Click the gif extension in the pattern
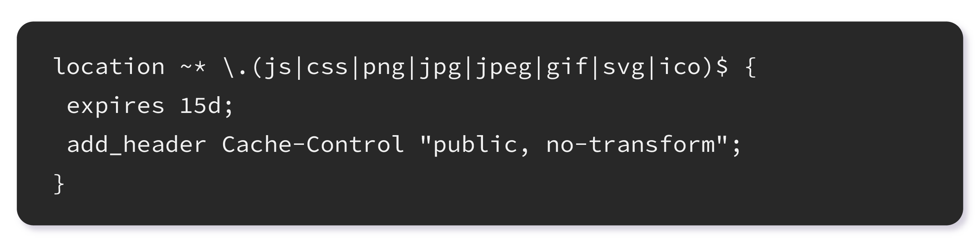Viewport: 980px width, 243px height. (567, 67)
